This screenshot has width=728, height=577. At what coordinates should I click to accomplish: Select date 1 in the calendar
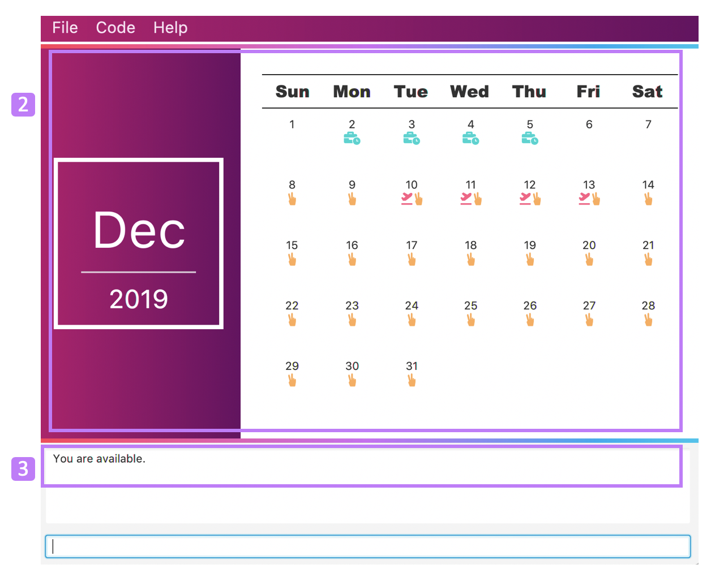click(292, 124)
